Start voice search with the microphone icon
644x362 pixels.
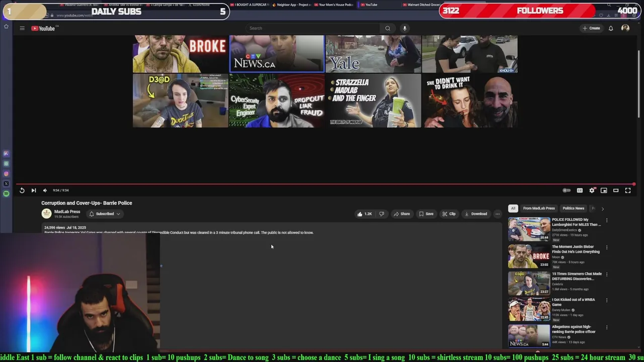[x=405, y=28]
